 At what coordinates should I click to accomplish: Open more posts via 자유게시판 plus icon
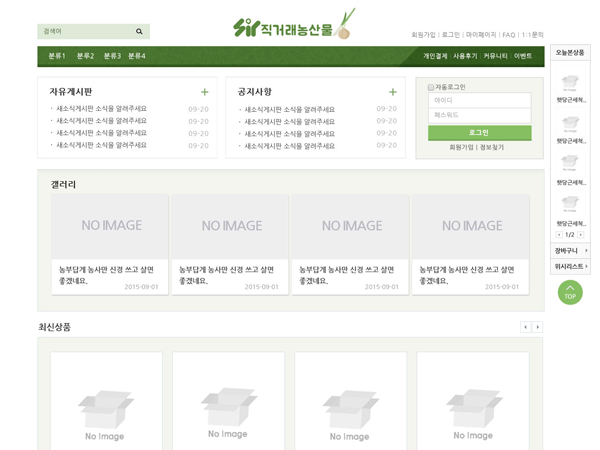pyautogui.click(x=205, y=92)
